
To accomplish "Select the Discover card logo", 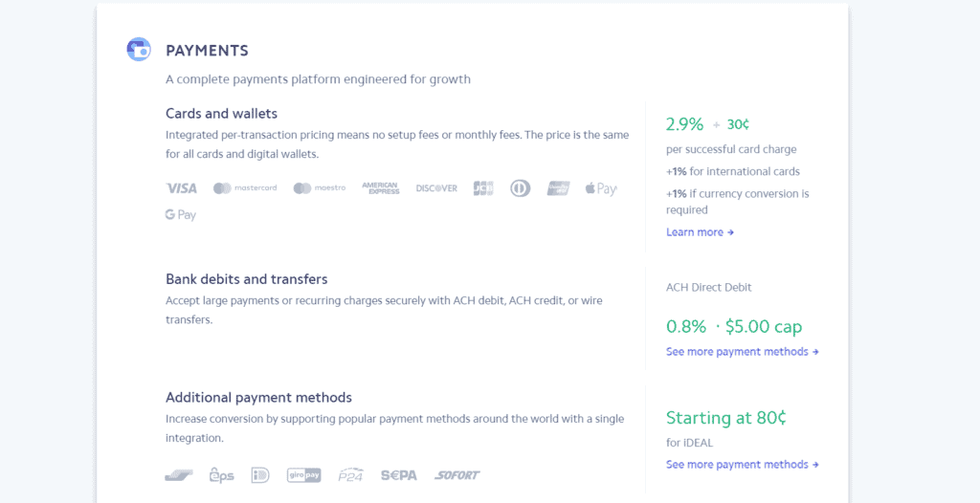I will [436, 188].
